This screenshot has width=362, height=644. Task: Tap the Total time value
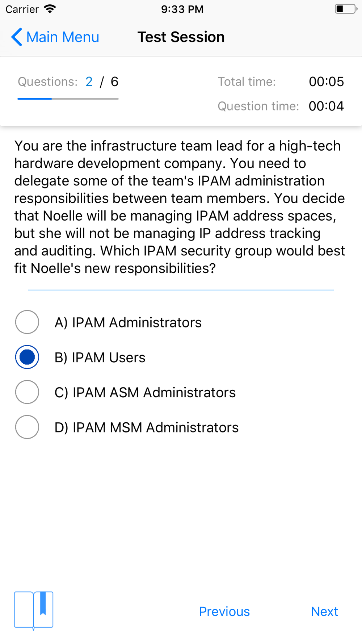326,81
